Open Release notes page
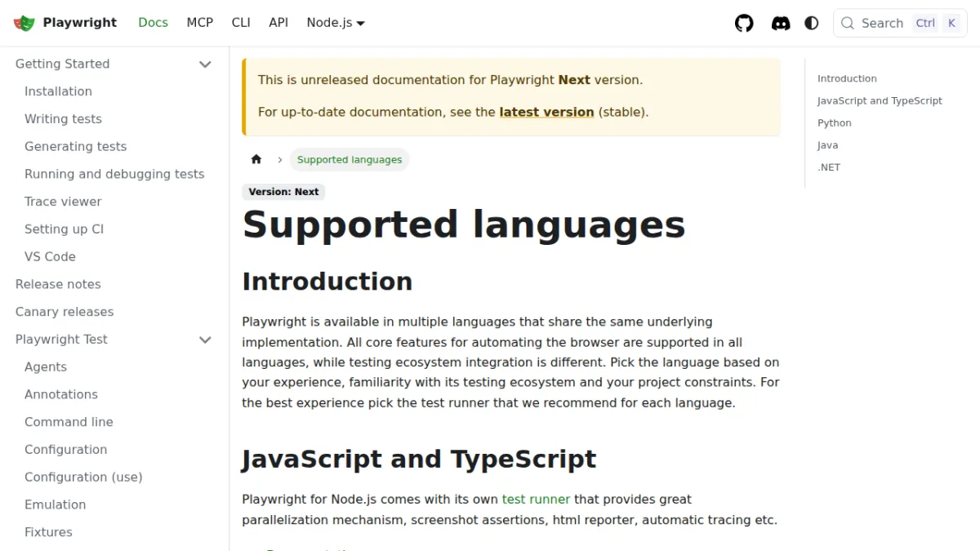The image size is (980, 551). click(x=58, y=284)
